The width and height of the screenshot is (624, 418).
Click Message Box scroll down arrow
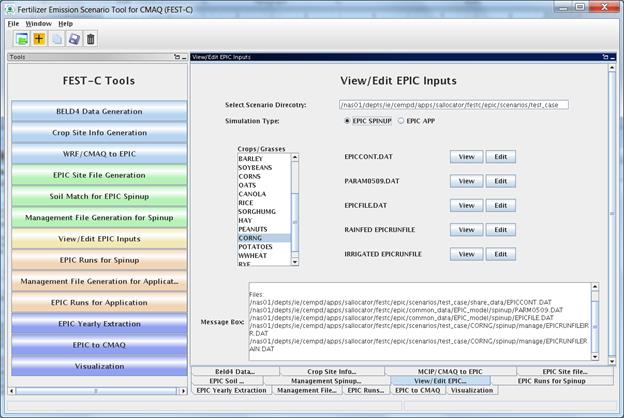click(x=595, y=357)
